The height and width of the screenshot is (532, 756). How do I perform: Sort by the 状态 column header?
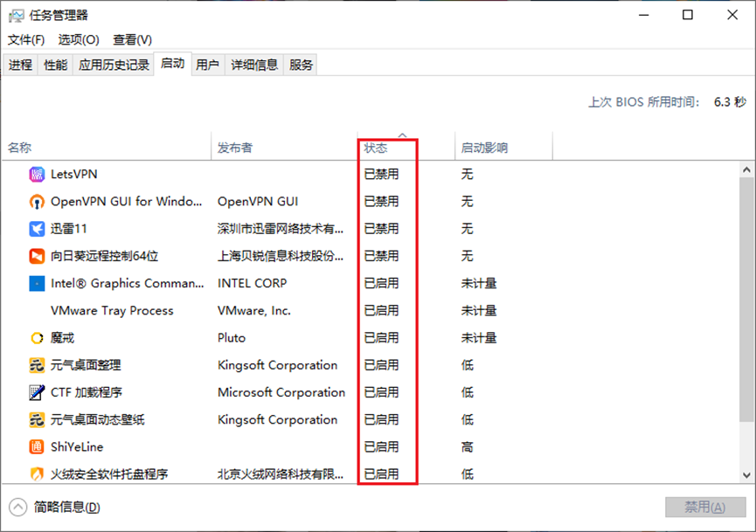406,148
